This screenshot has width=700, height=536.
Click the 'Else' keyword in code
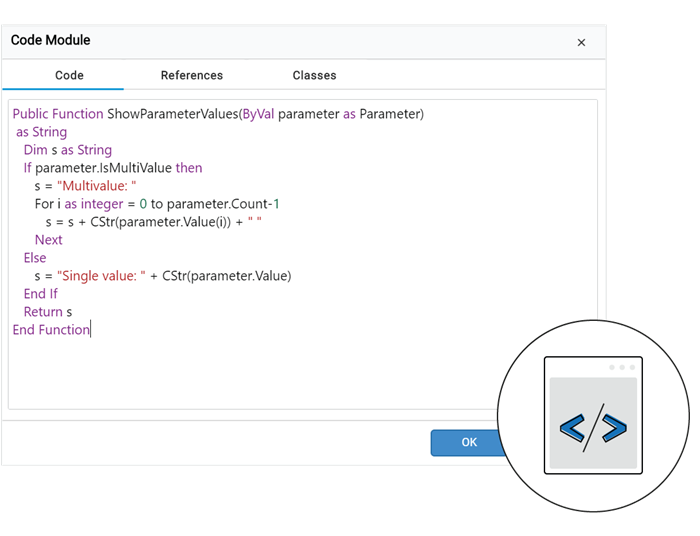[x=35, y=258]
